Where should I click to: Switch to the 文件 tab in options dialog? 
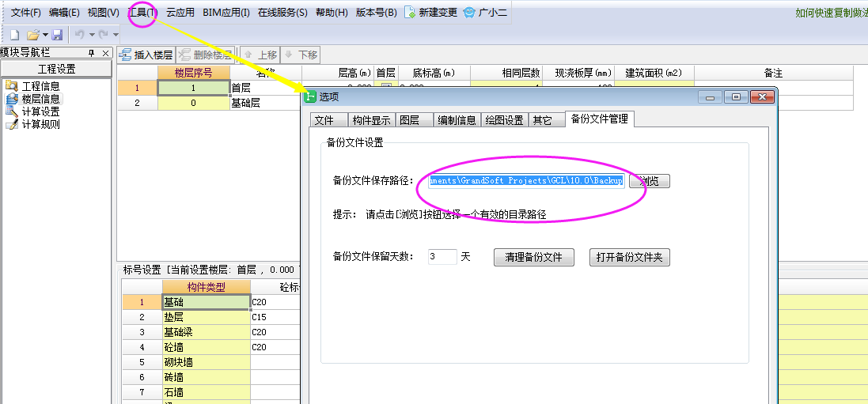click(x=328, y=120)
